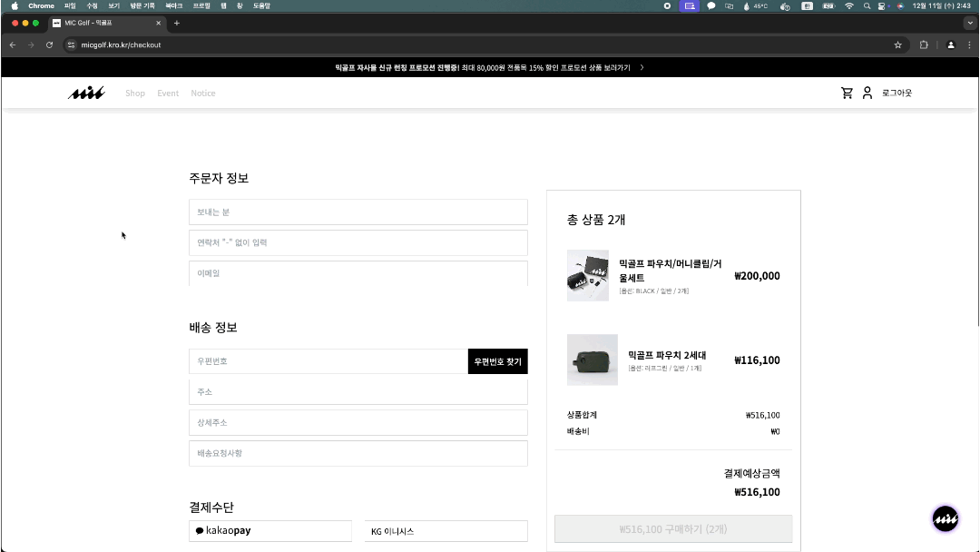Open Chrome three-dot menu
Screen dimensions: 980x552
click(967, 44)
